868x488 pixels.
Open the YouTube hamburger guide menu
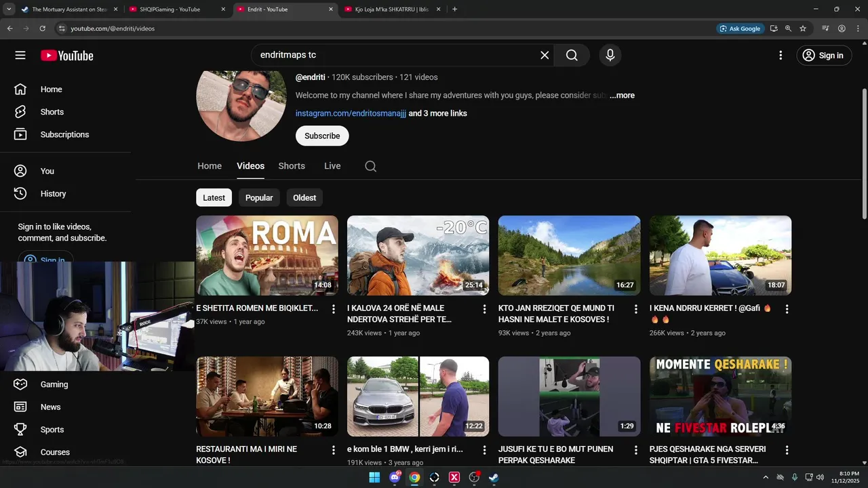click(20, 56)
